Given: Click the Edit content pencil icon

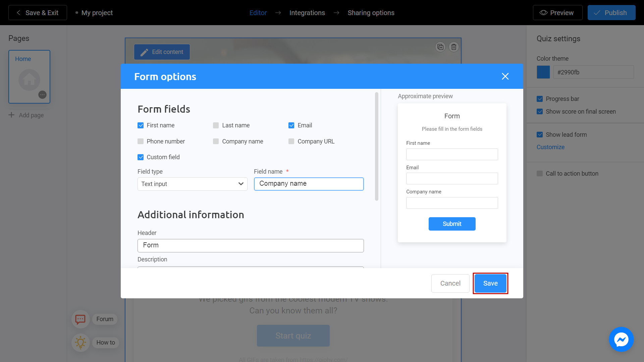Looking at the screenshot, I should [144, 52].
